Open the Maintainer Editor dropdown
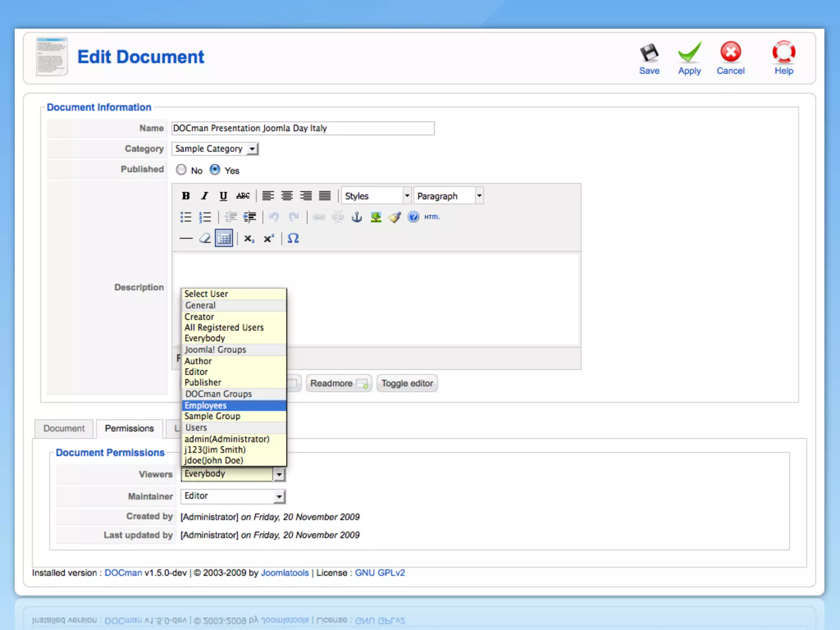 [x=233, y=496]
